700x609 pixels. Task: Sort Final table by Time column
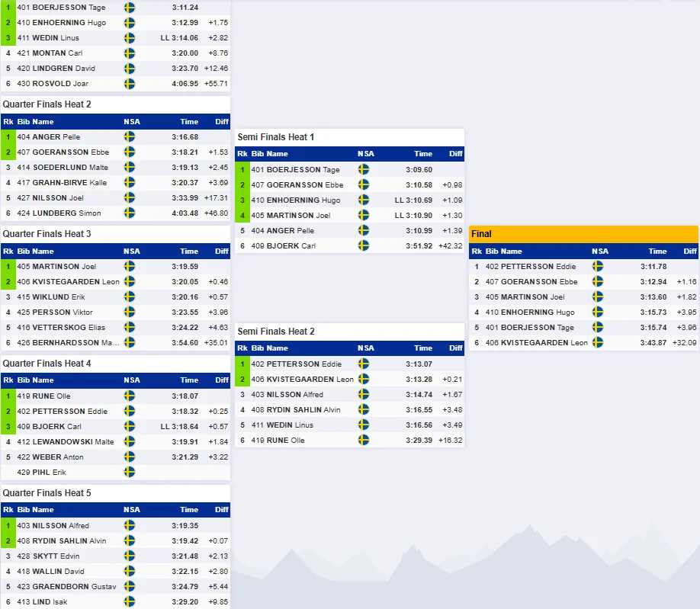coord(657,252)
